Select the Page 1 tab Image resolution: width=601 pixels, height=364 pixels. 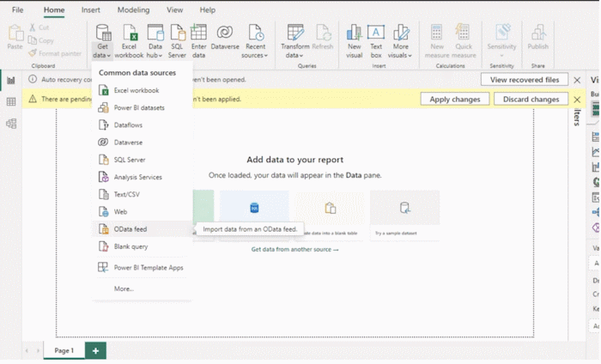[x=64, y=350]
